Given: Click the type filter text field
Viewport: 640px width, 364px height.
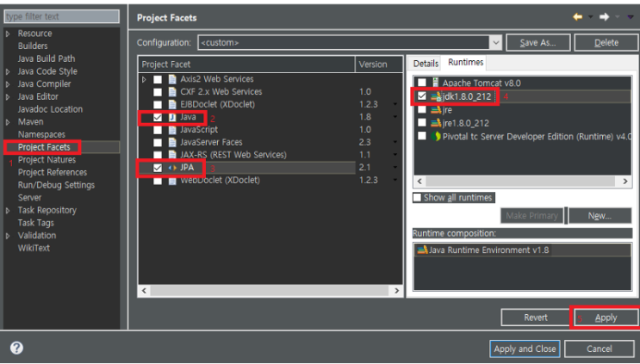Looking at the screenshot, I should 62,16.
